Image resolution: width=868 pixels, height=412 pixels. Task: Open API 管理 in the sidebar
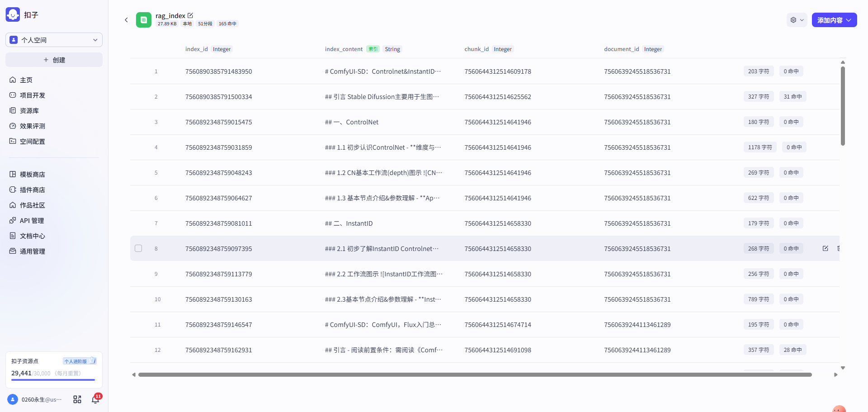32,220
